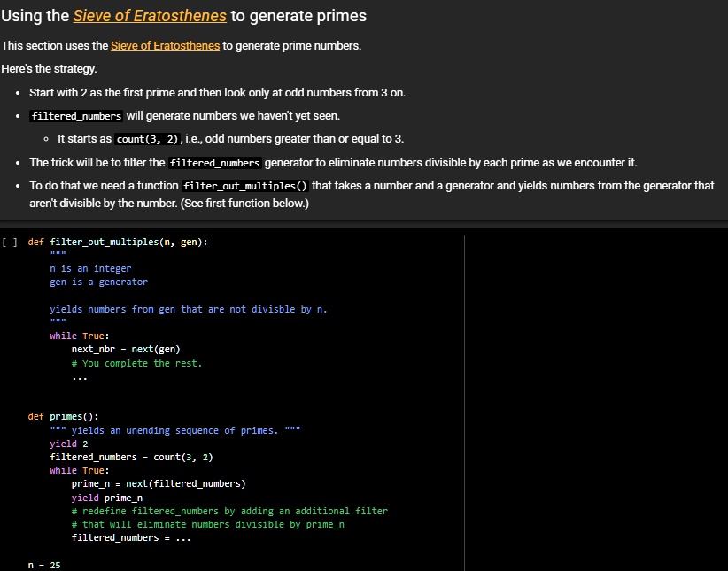Image resolution: width=728 pixels, height=571 pixels.
Task: Click the code line 'yield 2'
Action: [69, 444]
